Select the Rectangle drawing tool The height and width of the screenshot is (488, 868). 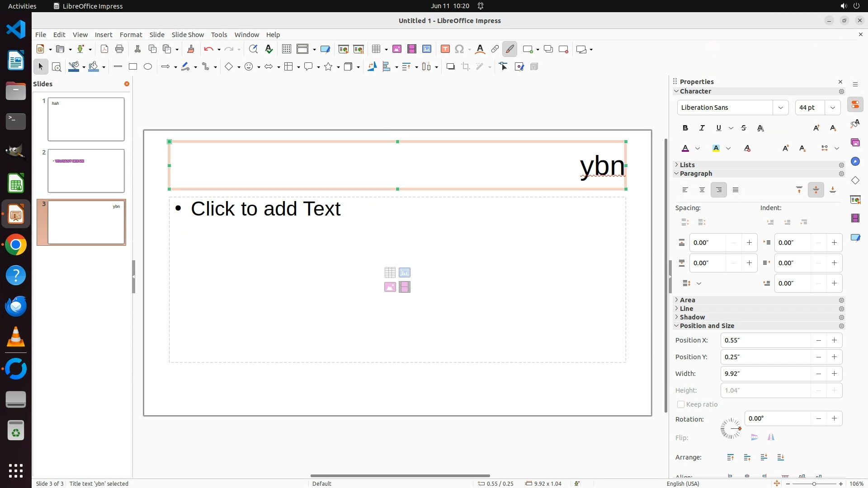pyautogui.click(x=133, y=67)
